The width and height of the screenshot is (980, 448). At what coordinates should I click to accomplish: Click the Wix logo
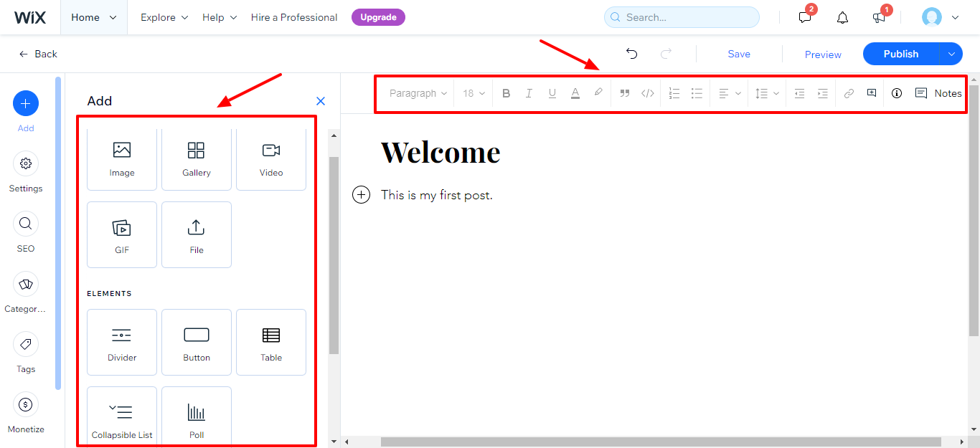point(30,17)
